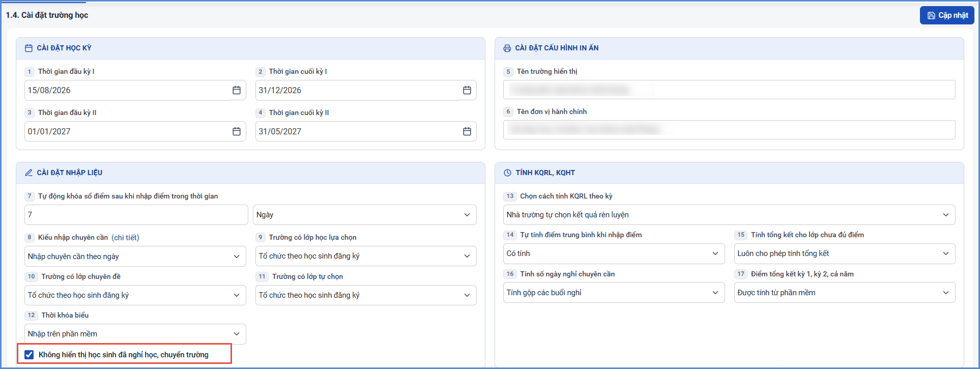980x369 pixels.
Task: Expand the Trường có lớp chuyên đề dropdown
Action: point(135,295)
